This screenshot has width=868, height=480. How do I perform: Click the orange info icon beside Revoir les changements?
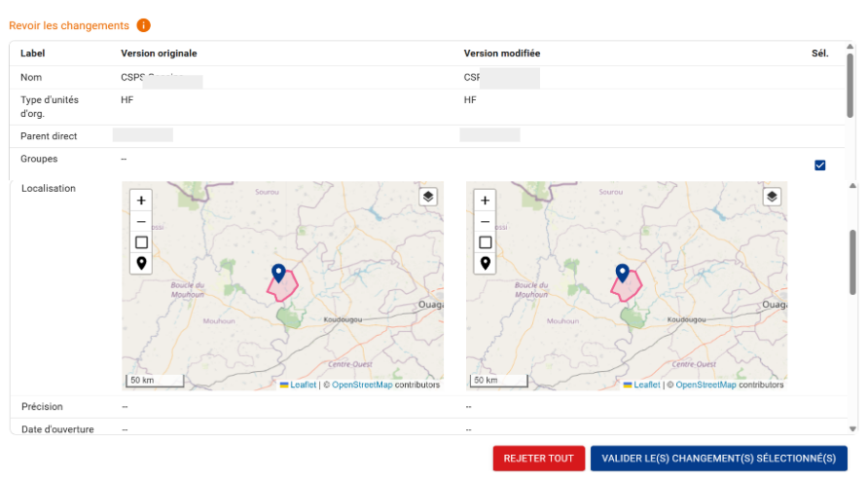[143, 25]
